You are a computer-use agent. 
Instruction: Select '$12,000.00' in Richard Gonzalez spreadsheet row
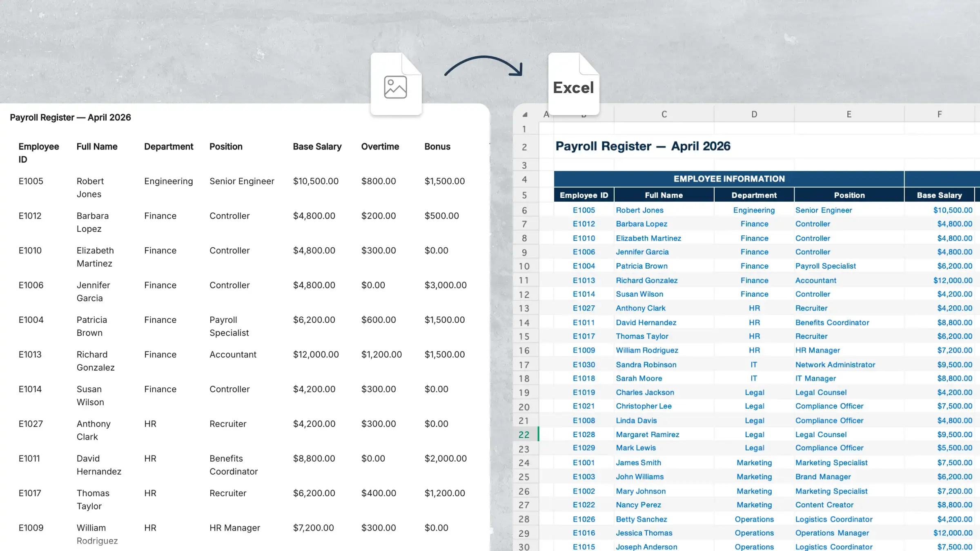coord(939,280)
